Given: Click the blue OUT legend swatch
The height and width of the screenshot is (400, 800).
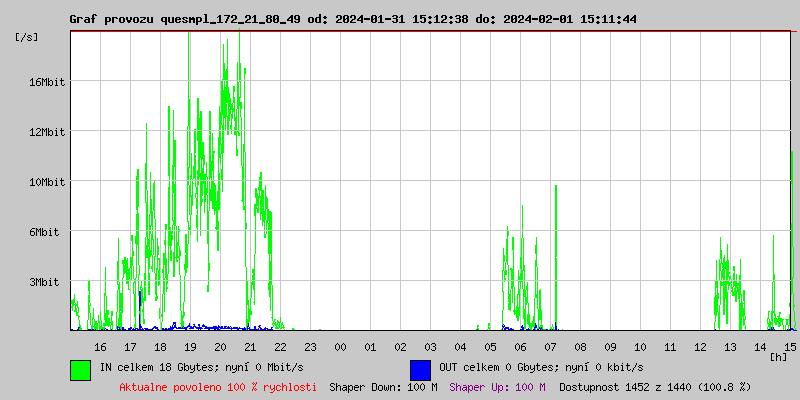Looking at the screenshot, I should pyautogui.click(x=420, y=369).
